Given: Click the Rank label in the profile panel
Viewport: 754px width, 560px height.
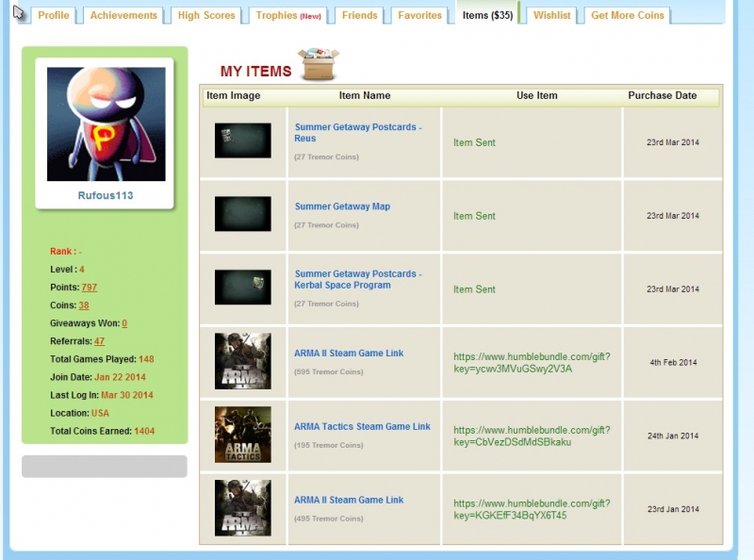Looking at the screenshot, I should tap(62, 251).
